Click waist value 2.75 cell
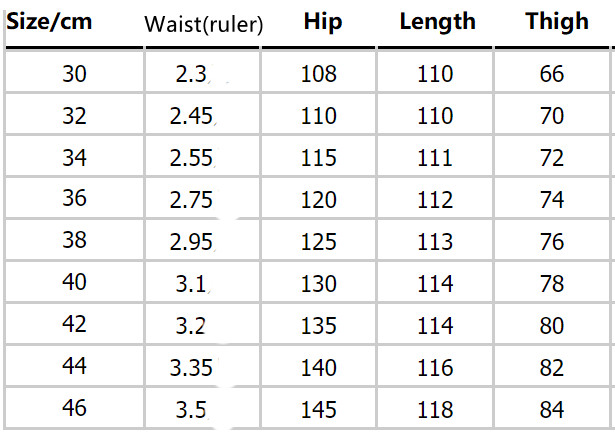Screen dimensions: 615x434 (192, 200)
